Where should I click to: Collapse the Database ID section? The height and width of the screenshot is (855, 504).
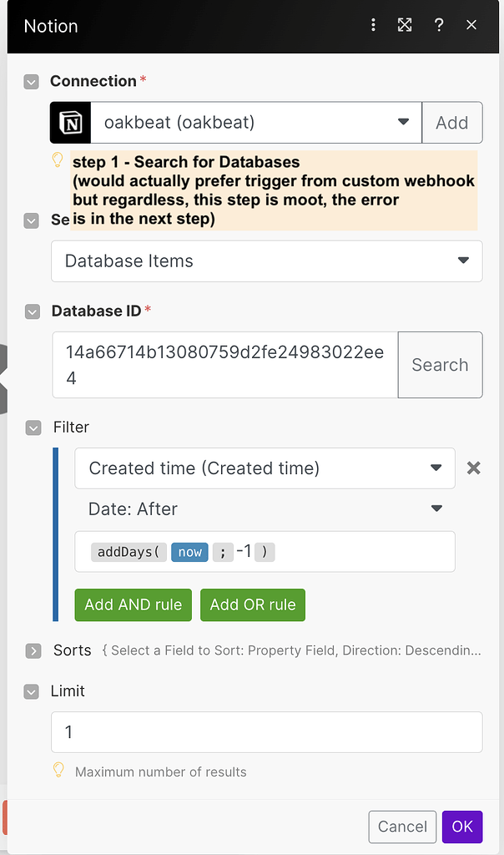pyautogui.click(x=31, y=311)
